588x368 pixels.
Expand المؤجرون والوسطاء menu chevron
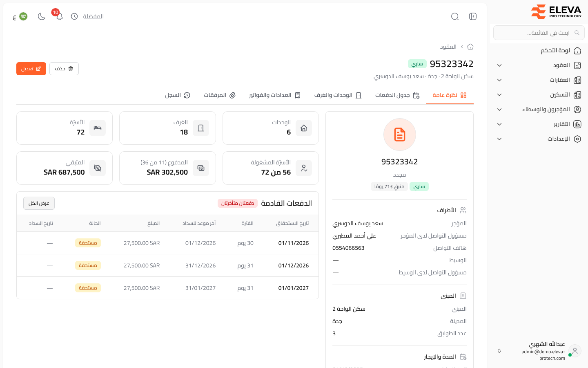499,110
